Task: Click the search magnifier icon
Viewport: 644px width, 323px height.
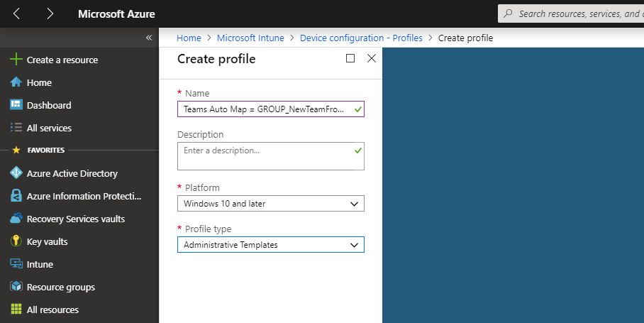Action: [508, 13]
